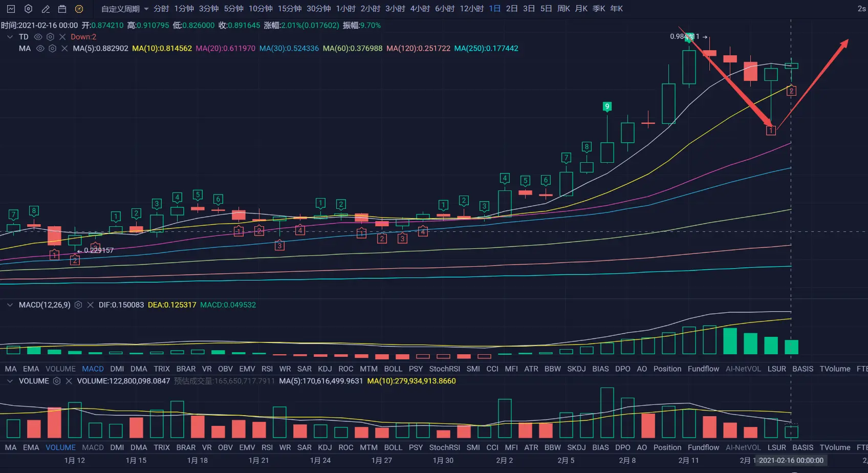Switch to the 周K weekly timeframe
The width and height of the screenshot is (868, 473).
click(x=563, y=9)
